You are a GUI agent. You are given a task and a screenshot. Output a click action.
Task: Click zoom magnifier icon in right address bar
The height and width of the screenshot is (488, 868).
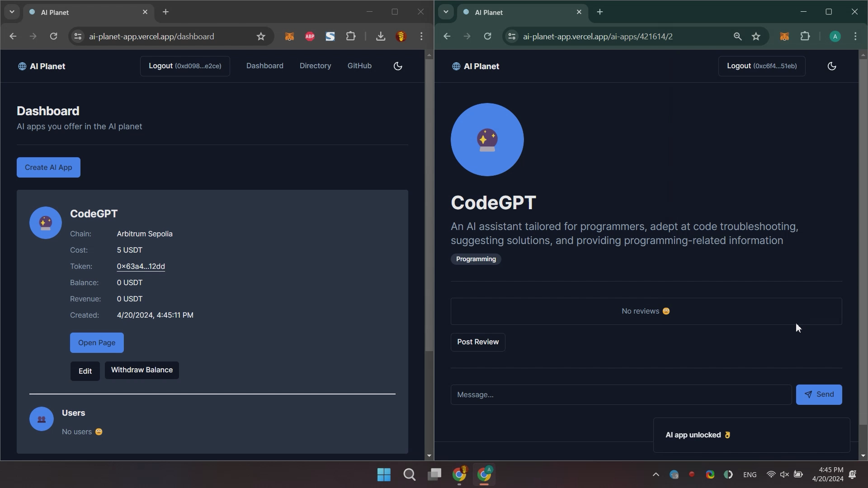[x=737, y=37]
